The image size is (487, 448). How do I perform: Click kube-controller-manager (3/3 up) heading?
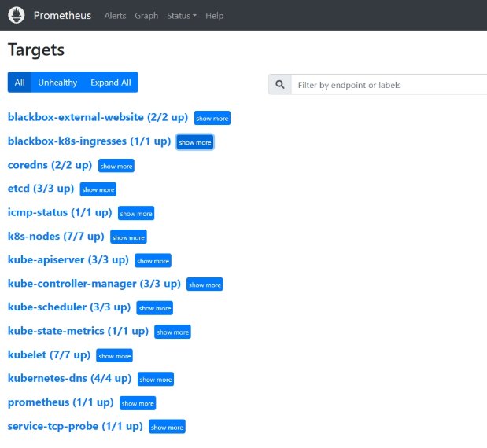coord(94,284)
